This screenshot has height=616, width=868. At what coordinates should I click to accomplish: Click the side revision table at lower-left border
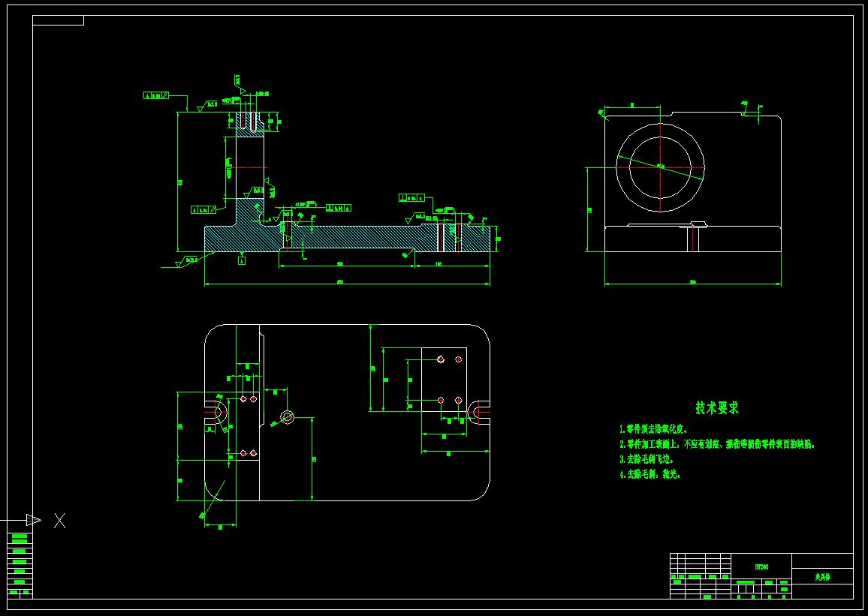click(20, 565)
